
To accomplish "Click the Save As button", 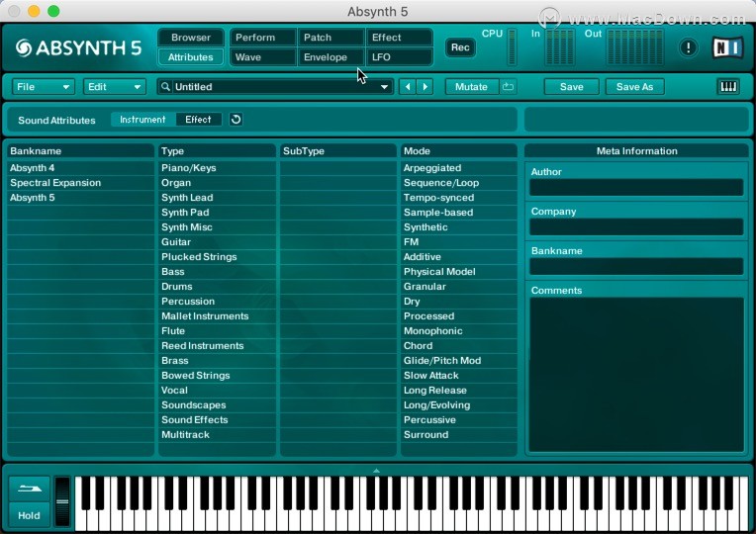I will pos(634,87).
